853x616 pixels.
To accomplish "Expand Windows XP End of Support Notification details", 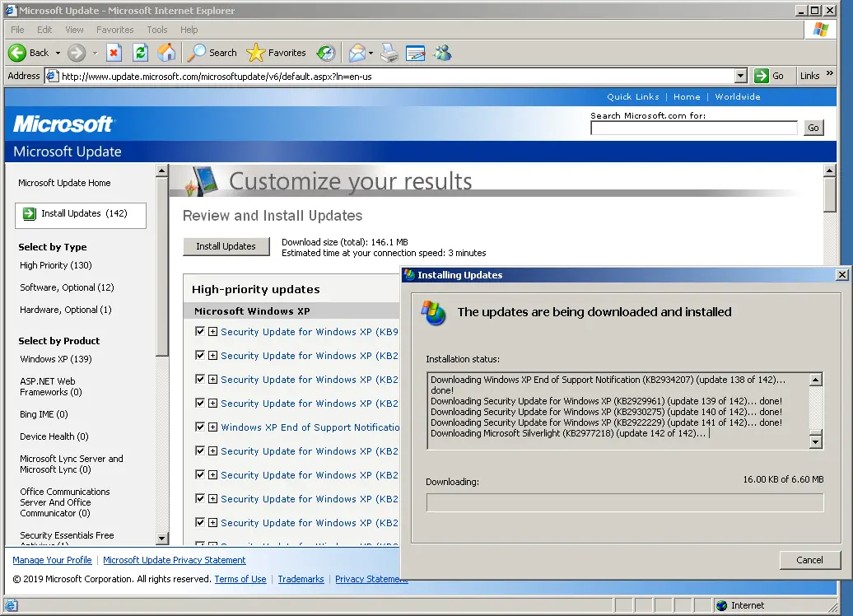I will click(x=212, y=427).
